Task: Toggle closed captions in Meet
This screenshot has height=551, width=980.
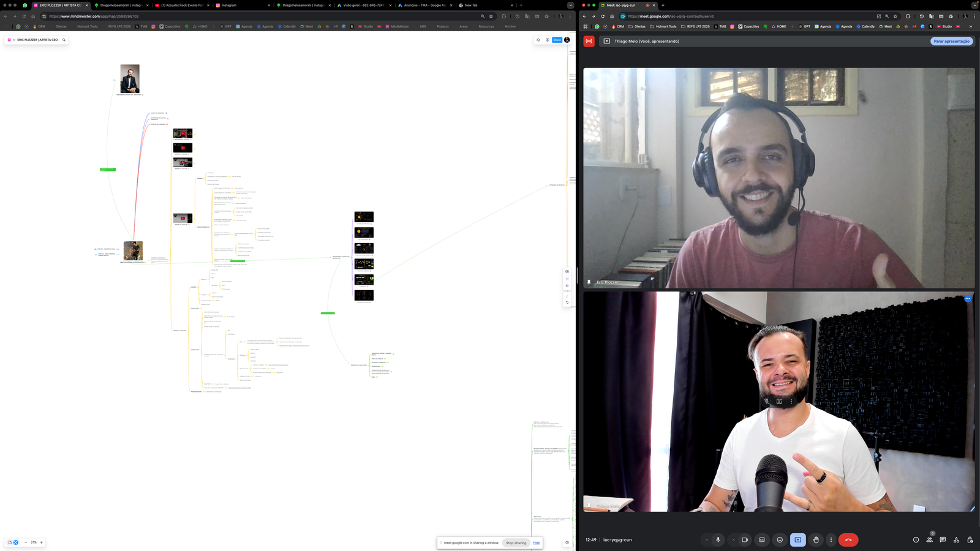Action: pos(762,540)
